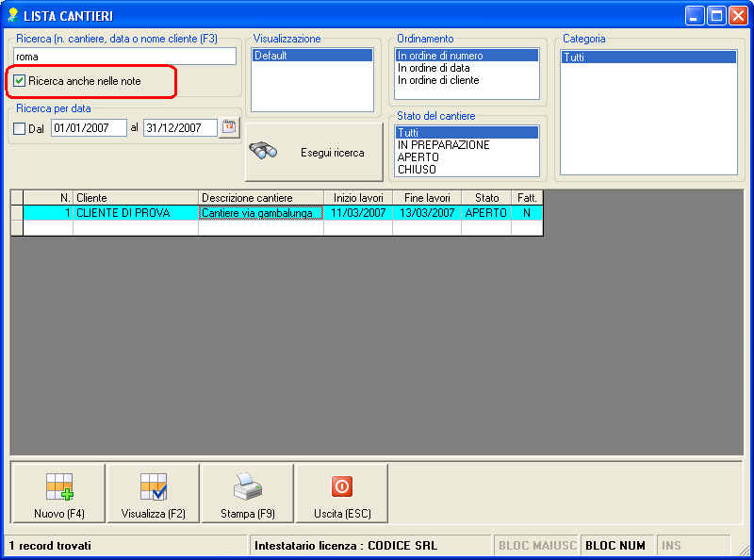
Task: Click the 'Cliente' column header
Action: click(136, 198)
